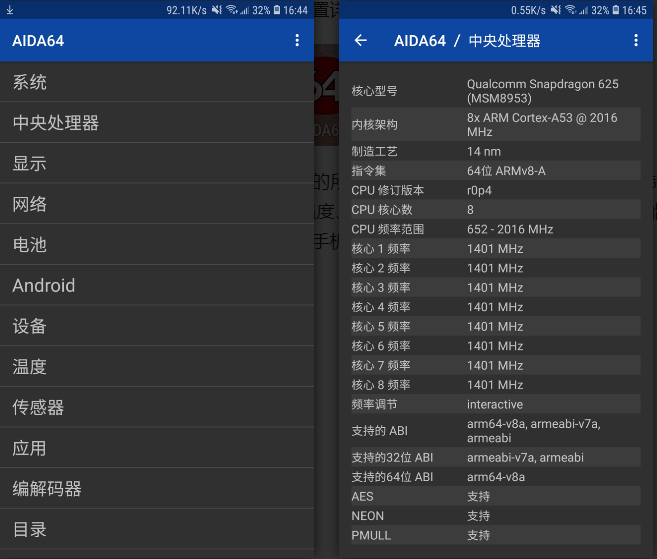Image resolution: width=657 pixels, height=559 pixels.
Task: Select the 支持的32位 ABI row
Action: [496, 457]
